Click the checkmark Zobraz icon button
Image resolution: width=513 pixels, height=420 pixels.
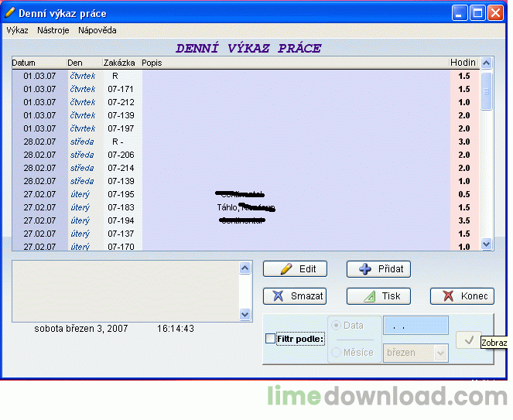(x=468, y=340)
